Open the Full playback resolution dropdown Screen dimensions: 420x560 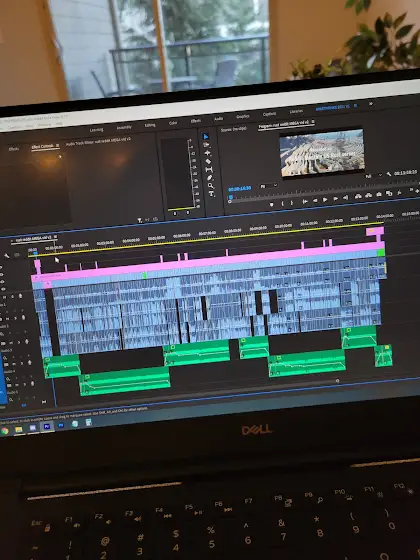coord(373,175)
